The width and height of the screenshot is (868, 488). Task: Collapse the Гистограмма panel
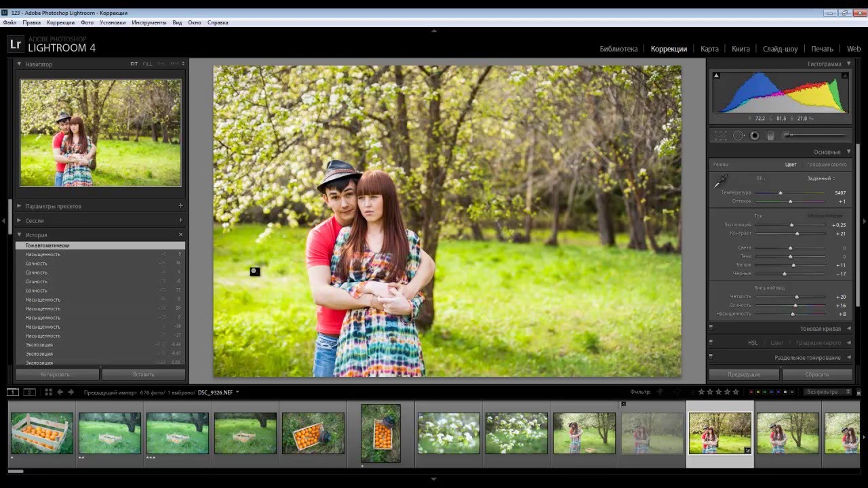848,64
